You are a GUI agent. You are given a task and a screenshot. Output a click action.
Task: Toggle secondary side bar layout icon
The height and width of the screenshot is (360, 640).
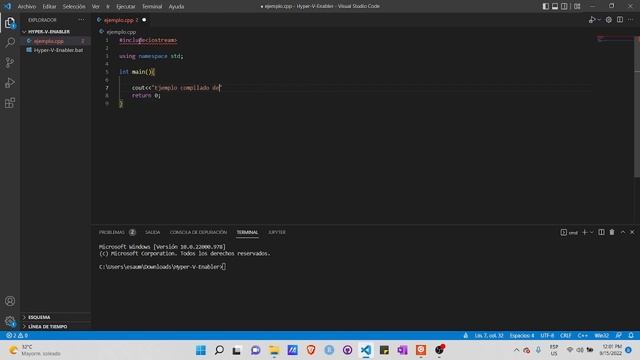pos(564,6)
